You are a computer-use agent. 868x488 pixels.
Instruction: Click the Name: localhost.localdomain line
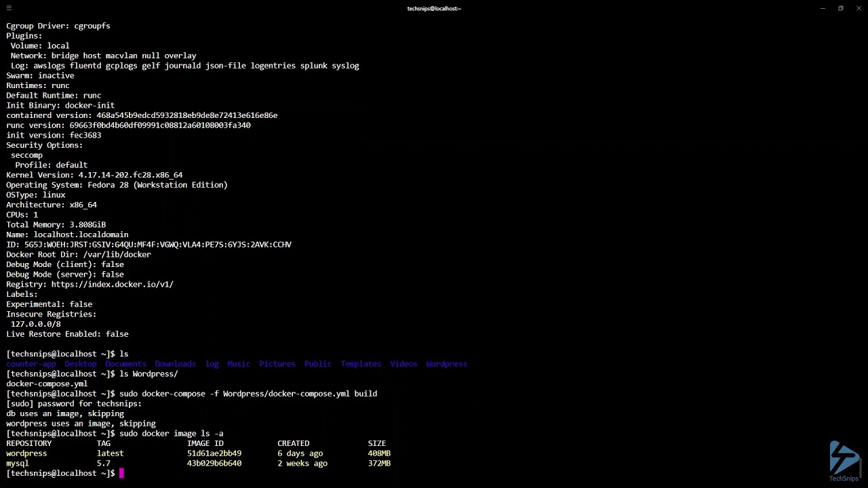point(67,235)
